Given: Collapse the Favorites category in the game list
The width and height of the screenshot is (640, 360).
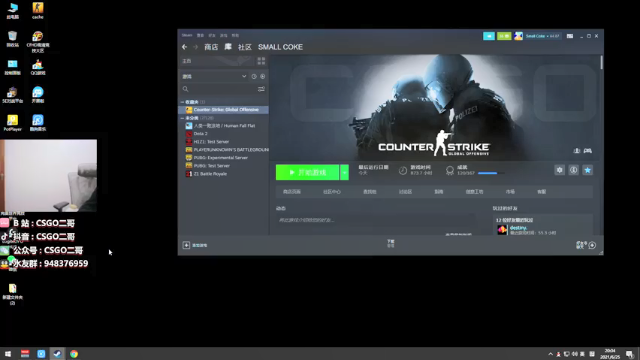Looking at the screenshot, I should [182, 102].
